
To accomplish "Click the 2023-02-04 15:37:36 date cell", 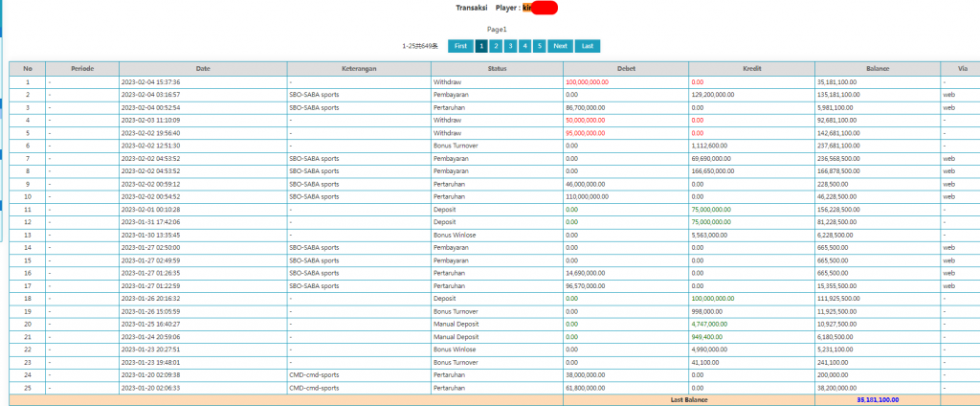I will pos(203,82).
